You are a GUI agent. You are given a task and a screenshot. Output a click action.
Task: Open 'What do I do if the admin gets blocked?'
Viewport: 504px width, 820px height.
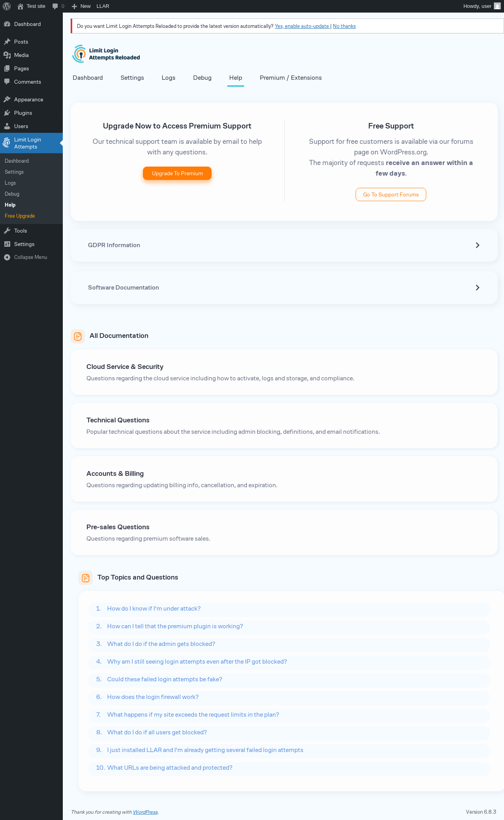point(161,644)
